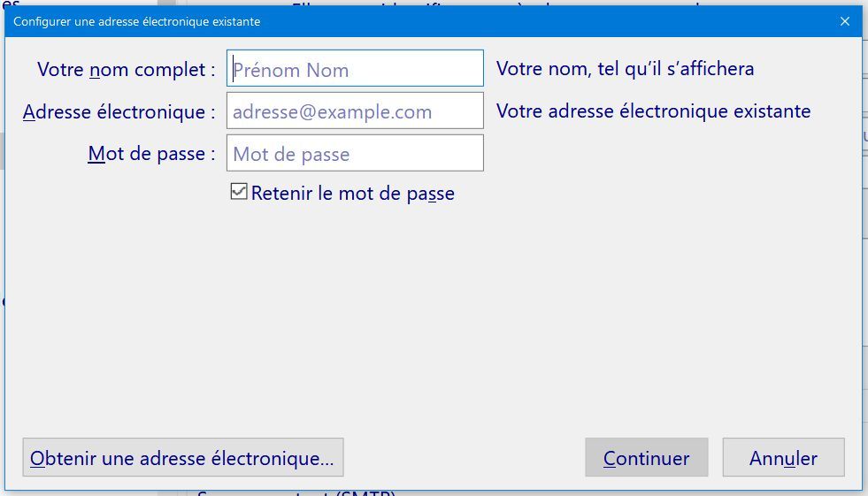The width and height of the screenshot is (868, 496).
Task: Click the background window strip right of the dialog
Action: 864,265
